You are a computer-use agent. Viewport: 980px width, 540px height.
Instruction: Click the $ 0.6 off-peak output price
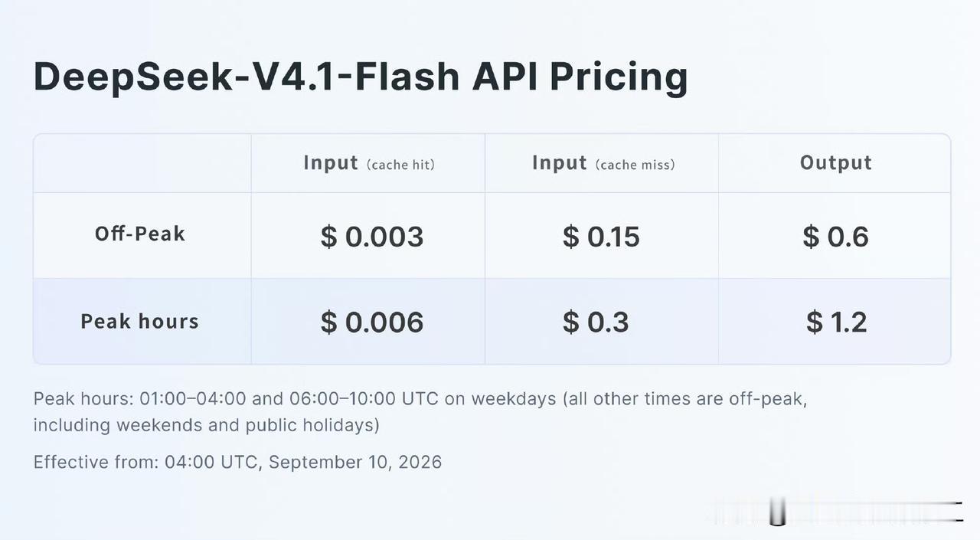coord(835,237)
